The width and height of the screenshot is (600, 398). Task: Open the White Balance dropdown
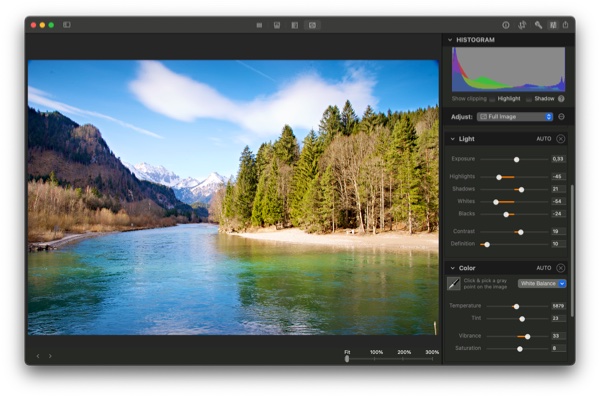(x=542, y=284)
